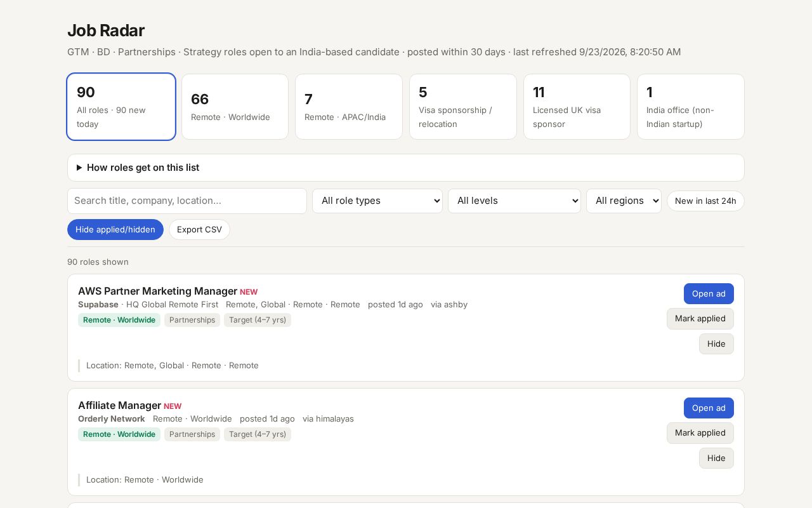The width and height of the screenshot is (812, 508).
Task: Mark Affiliate Manager as applied
Action: click(700, 433)
